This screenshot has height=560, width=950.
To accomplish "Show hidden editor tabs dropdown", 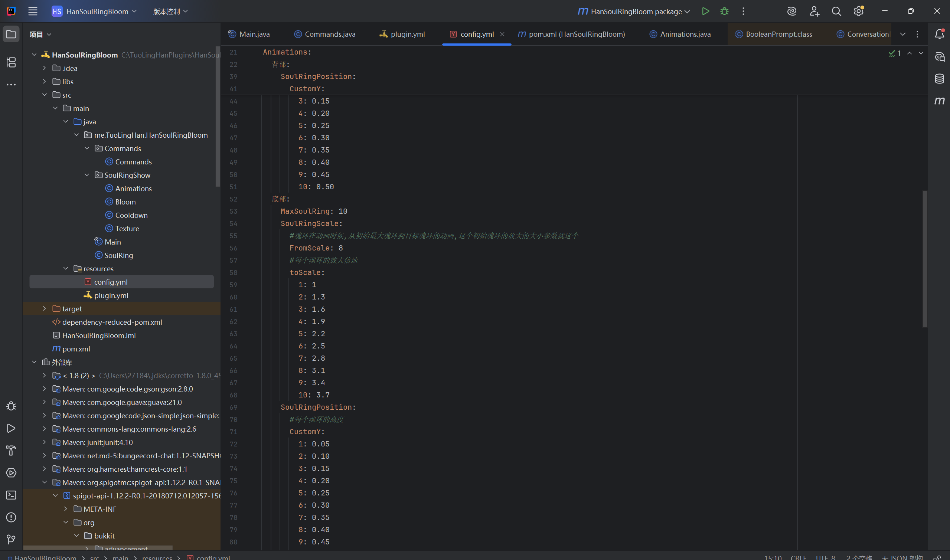I will [902, 35].
